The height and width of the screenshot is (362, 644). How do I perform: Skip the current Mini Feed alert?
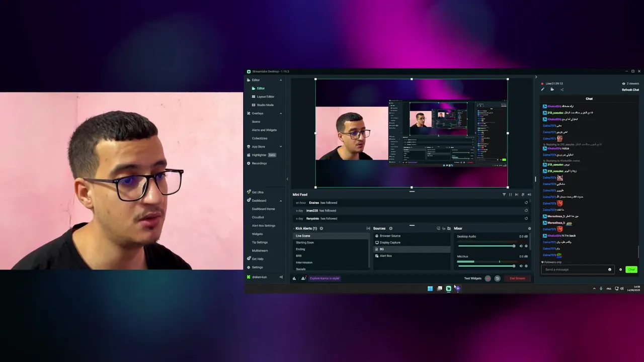pyautogui.click(x=516, y=195)
